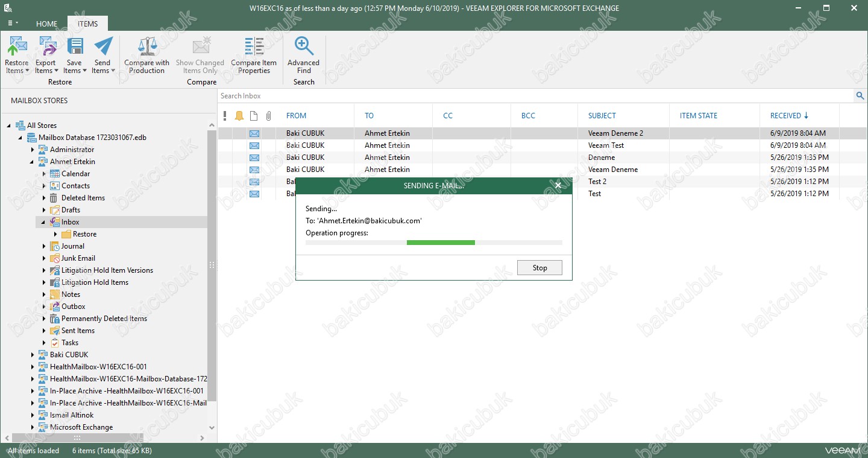Open Advanced Find magnifier
Screen dimensions: 868x458
click(x=304, y=46)
